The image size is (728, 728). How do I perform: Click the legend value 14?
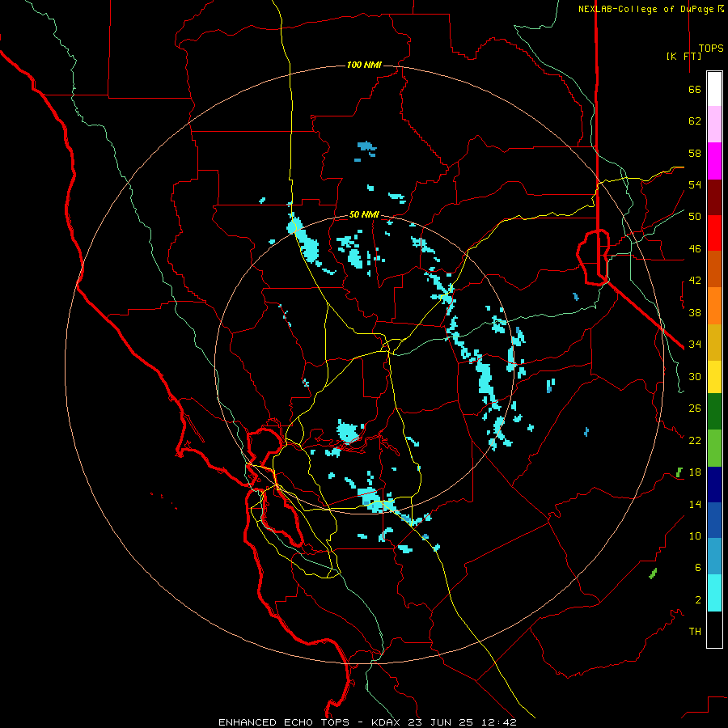point(695,504)
